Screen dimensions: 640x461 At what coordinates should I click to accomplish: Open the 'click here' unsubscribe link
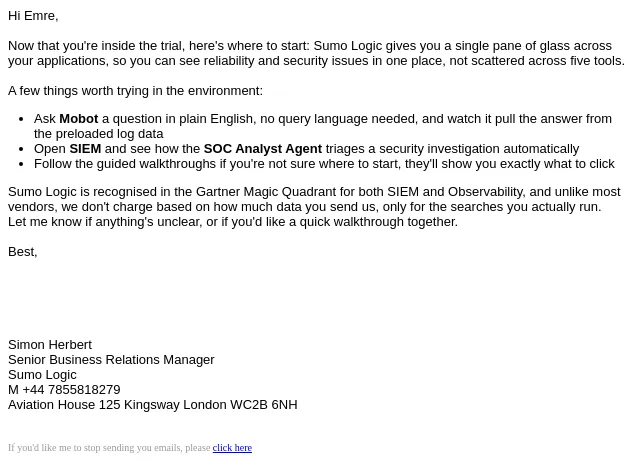[x=232, y=448]
